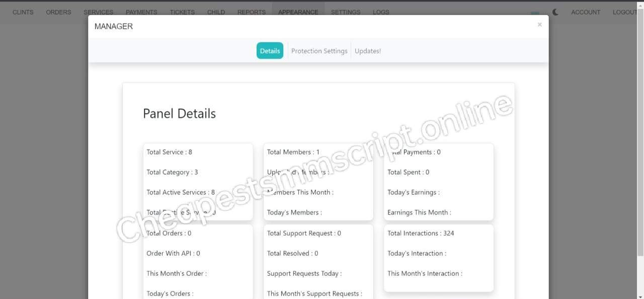Select the Details tab

(270, 51)
